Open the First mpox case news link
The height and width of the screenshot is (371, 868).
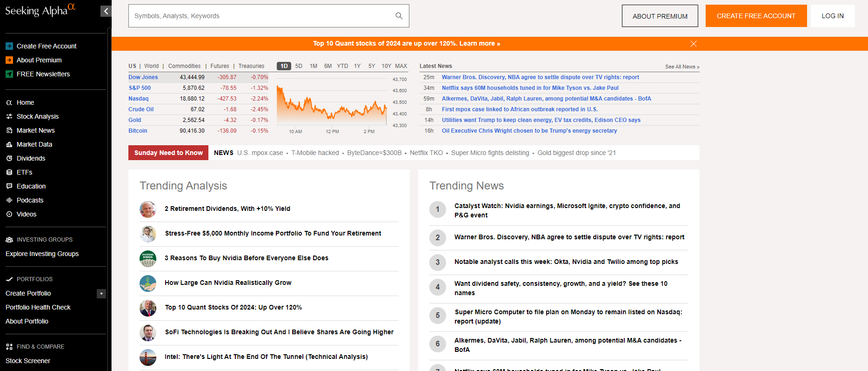coord(520,109)
